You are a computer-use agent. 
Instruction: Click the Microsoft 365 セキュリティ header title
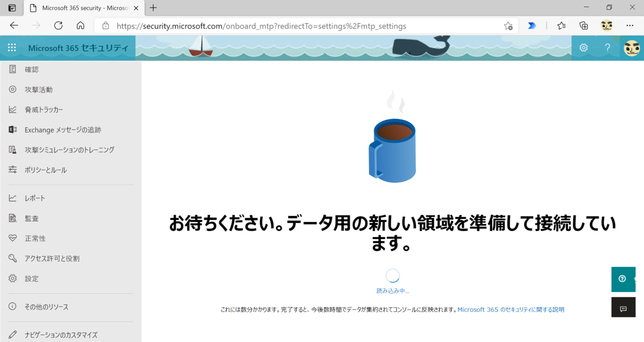coord(78,48)
